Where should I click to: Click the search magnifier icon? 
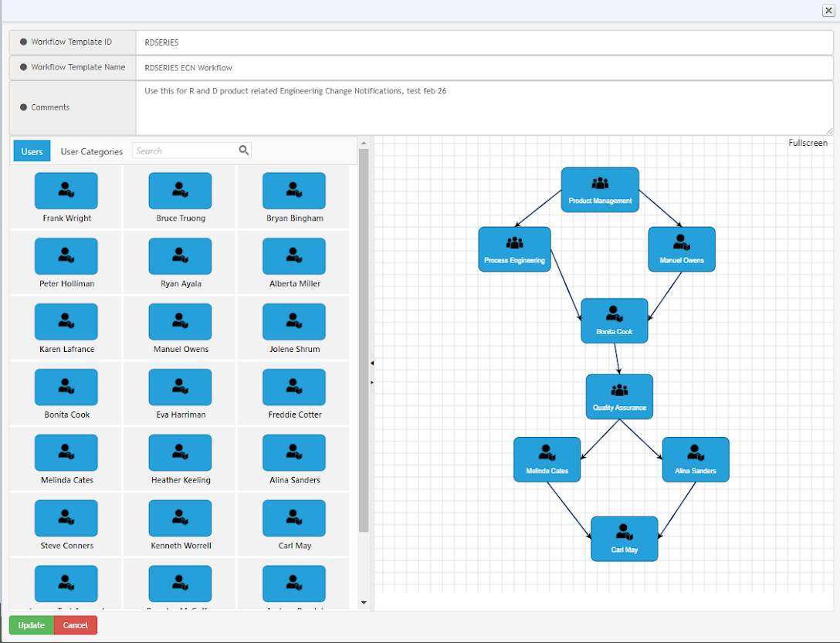(x=244, y=151)
